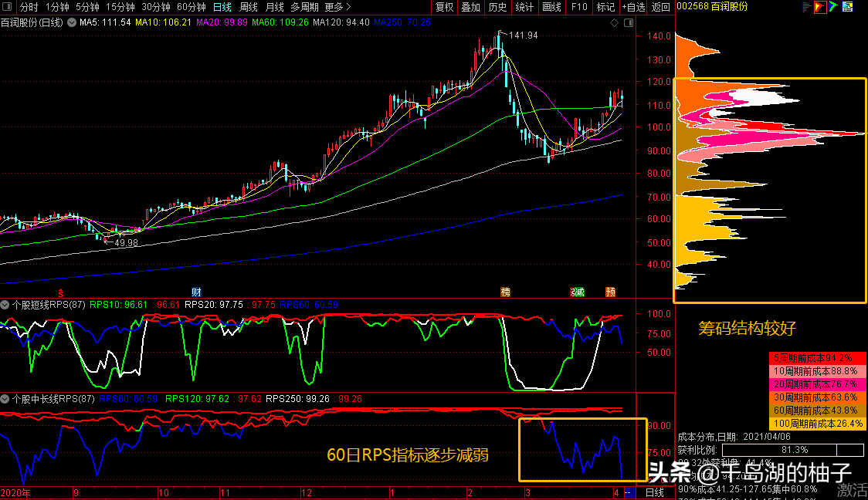Open the 历史 history button
This screenshot has width=868, height=500.
[497, 7]
